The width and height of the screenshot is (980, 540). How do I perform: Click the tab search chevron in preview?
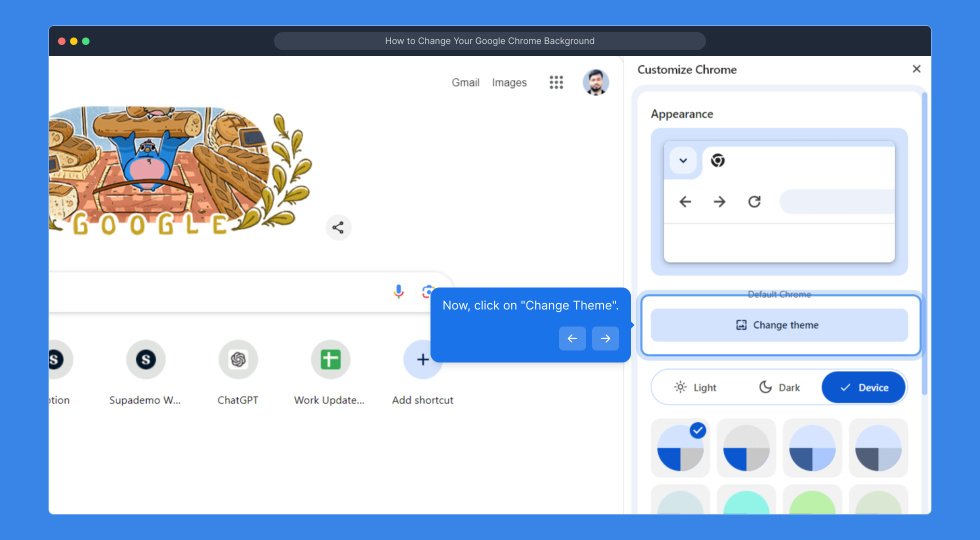point(683,160)
